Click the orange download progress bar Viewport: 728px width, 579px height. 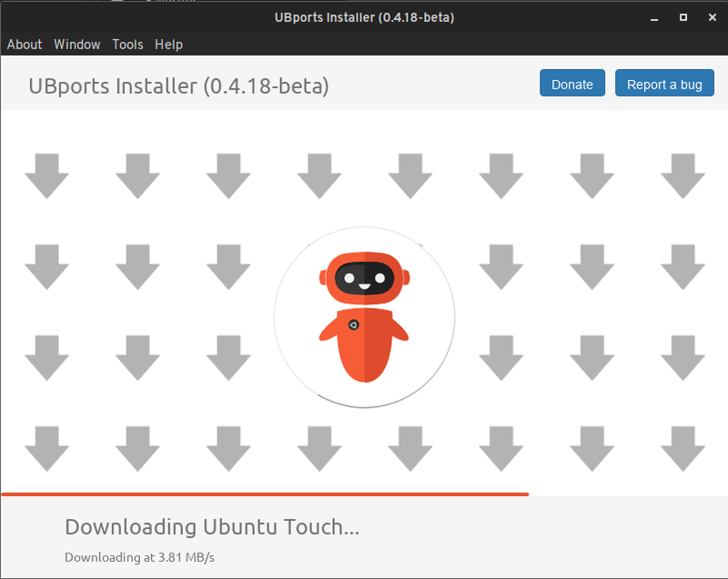click(264, 494)
